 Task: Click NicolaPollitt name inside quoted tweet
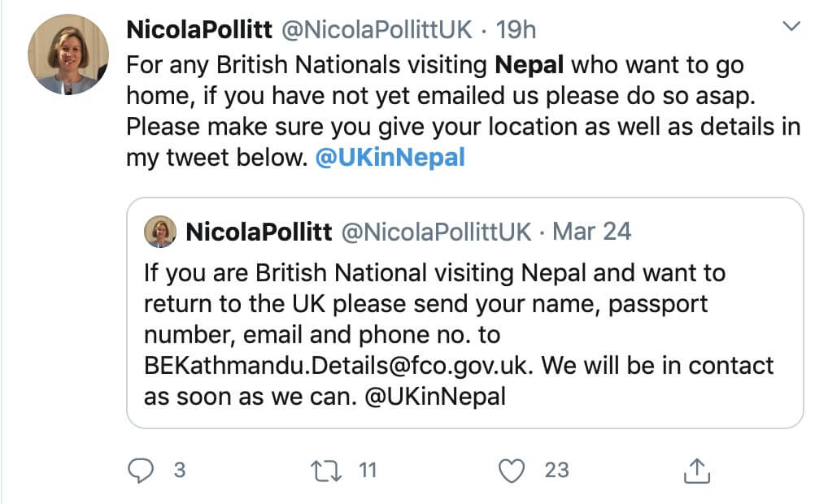pyautogui.click(x=259, y=232)
